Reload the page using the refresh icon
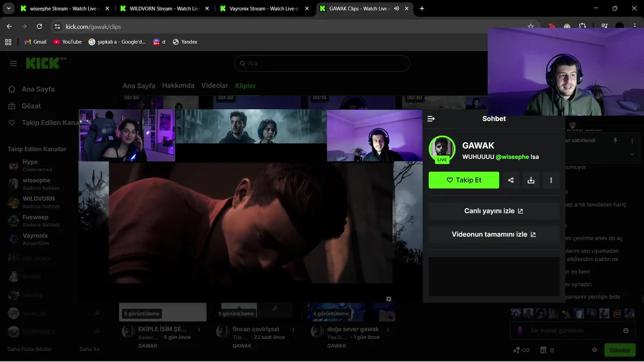The image size is (644, 362). coord(39,26)
